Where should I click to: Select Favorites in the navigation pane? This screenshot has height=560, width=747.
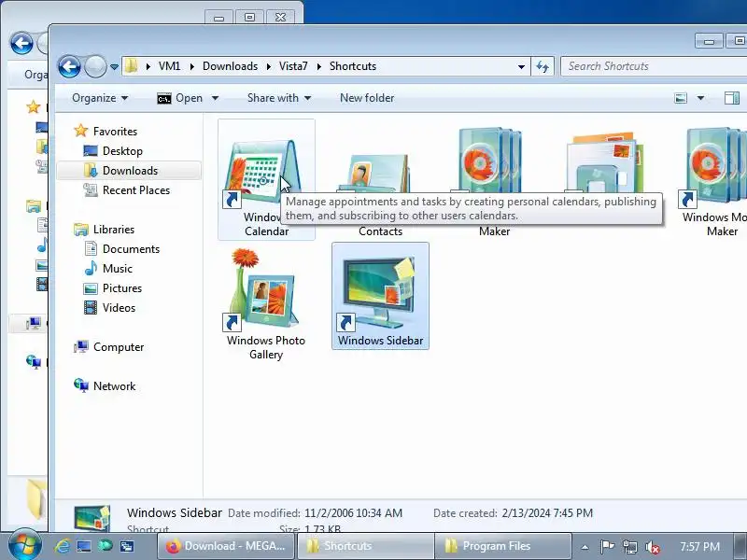pos(115,132)
